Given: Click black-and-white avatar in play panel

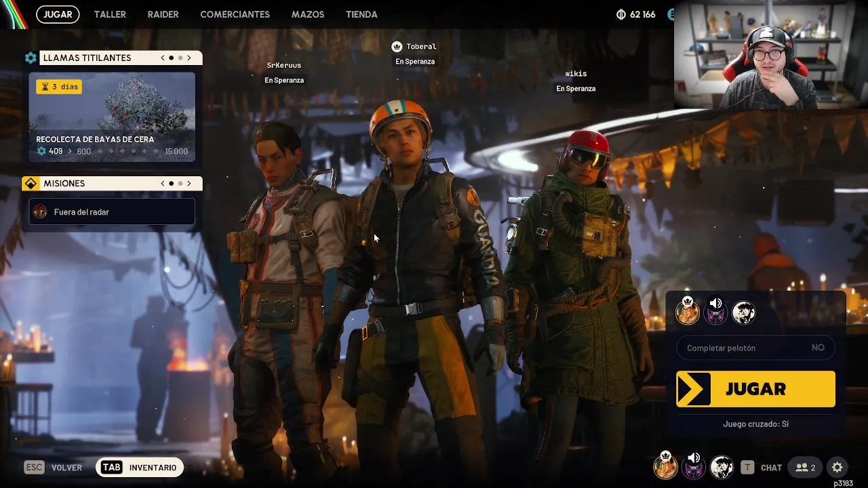Looking at the screenshot, I should tap(744, 312).
